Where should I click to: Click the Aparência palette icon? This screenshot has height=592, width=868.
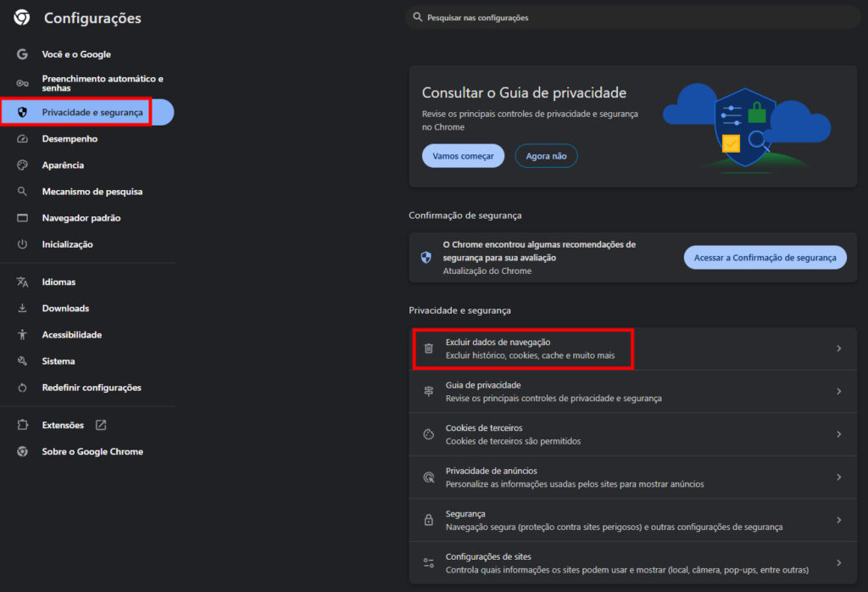pos(23,165)
